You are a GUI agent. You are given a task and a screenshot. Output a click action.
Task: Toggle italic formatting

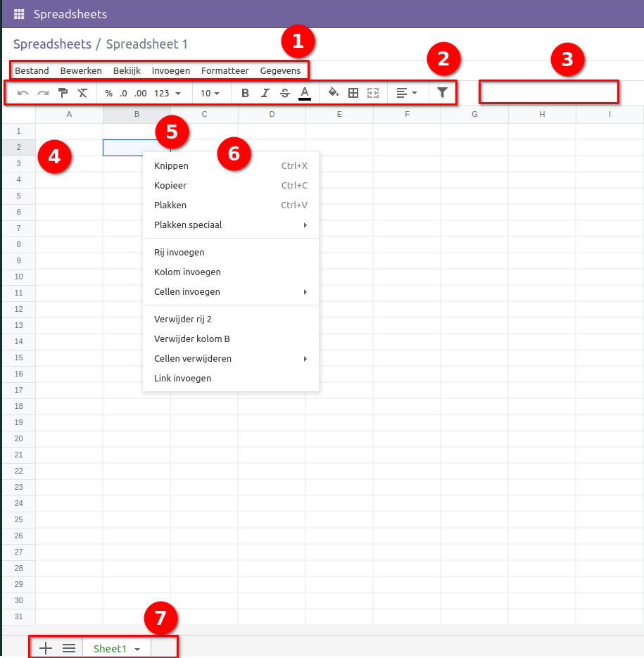(265, 92)
